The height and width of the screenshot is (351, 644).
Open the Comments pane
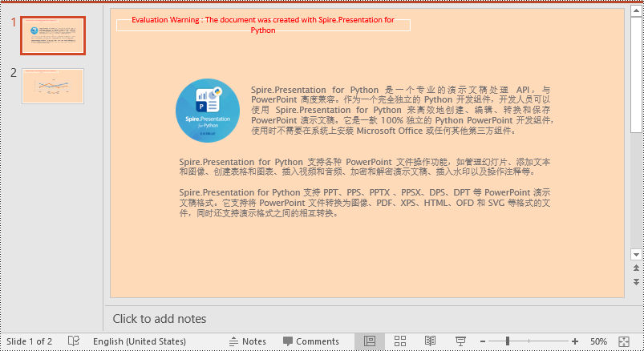[311, 341]
